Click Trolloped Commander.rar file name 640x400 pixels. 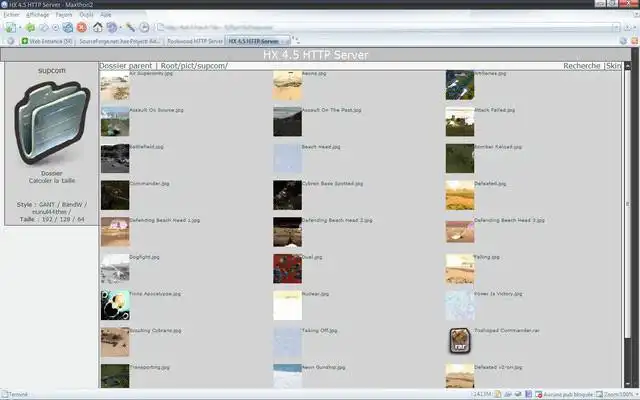click(507, 330)
